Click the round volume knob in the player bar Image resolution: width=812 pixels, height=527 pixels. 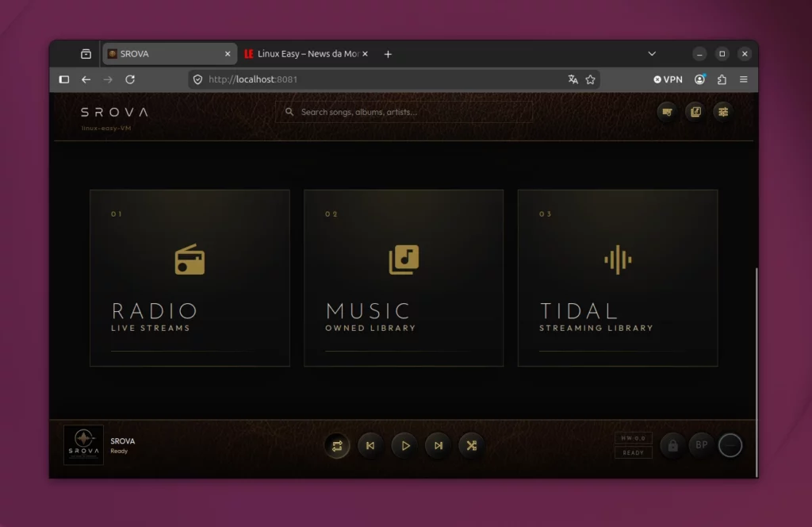pyautogui.click(x=730, y=445)
